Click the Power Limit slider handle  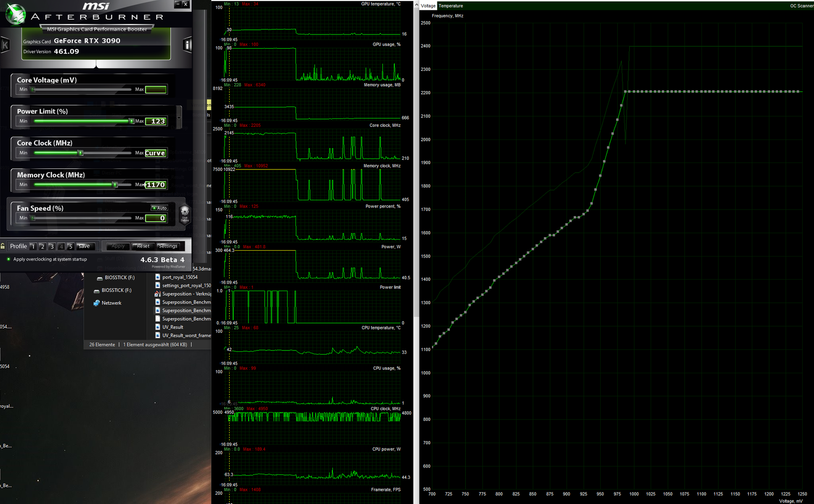click(132, 121)
